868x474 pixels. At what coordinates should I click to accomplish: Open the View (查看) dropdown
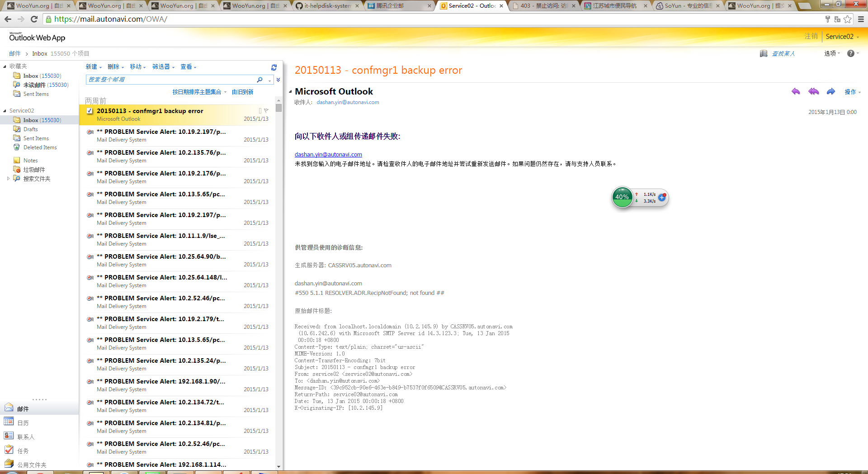click(x=189, y=67)
